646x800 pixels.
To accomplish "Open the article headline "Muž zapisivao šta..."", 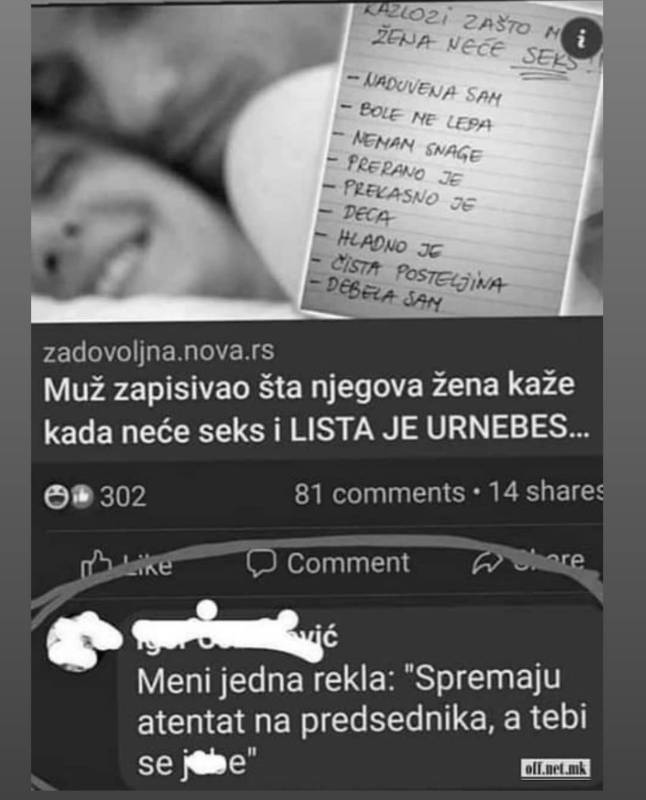I will coord(316,409).
